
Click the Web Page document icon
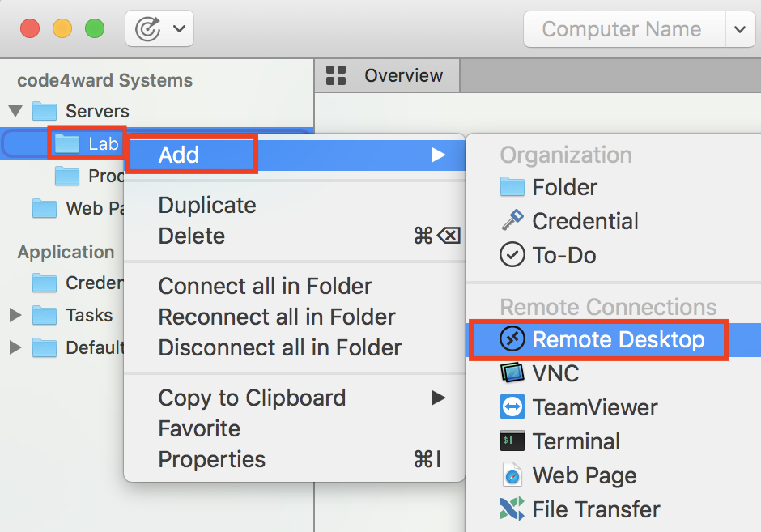click(512, 475)
